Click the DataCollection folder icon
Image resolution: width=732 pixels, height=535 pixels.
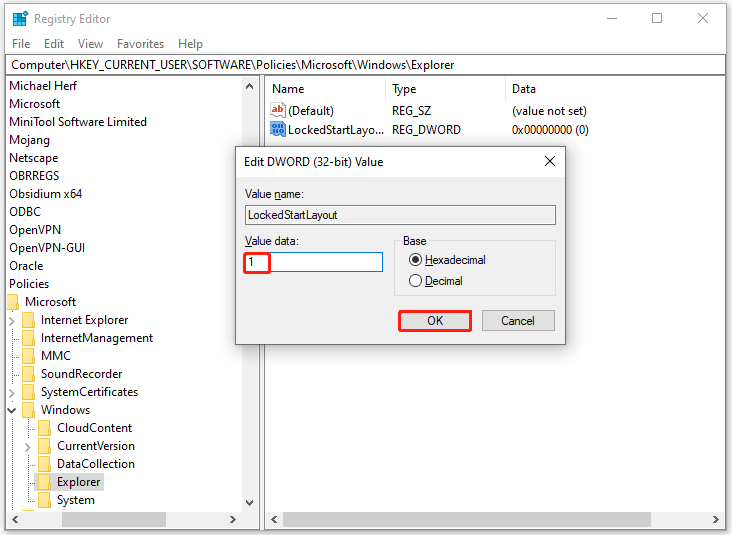pos(44,464)
